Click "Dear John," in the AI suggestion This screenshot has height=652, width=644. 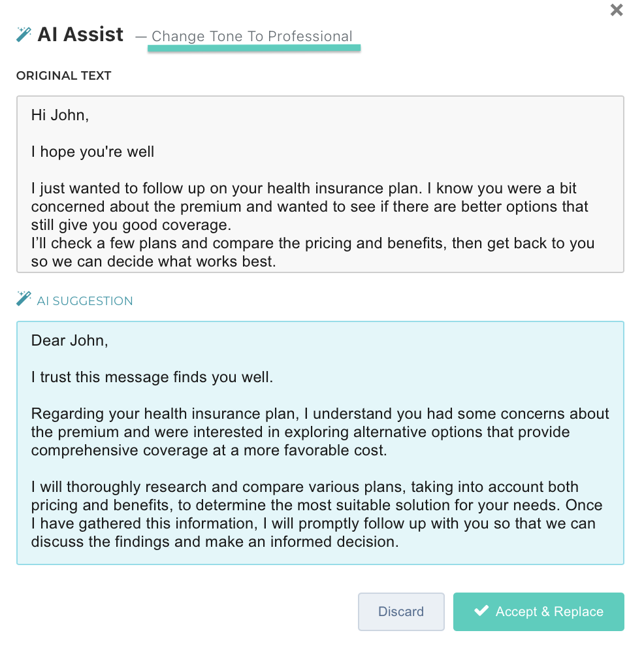tap(70, 340)
